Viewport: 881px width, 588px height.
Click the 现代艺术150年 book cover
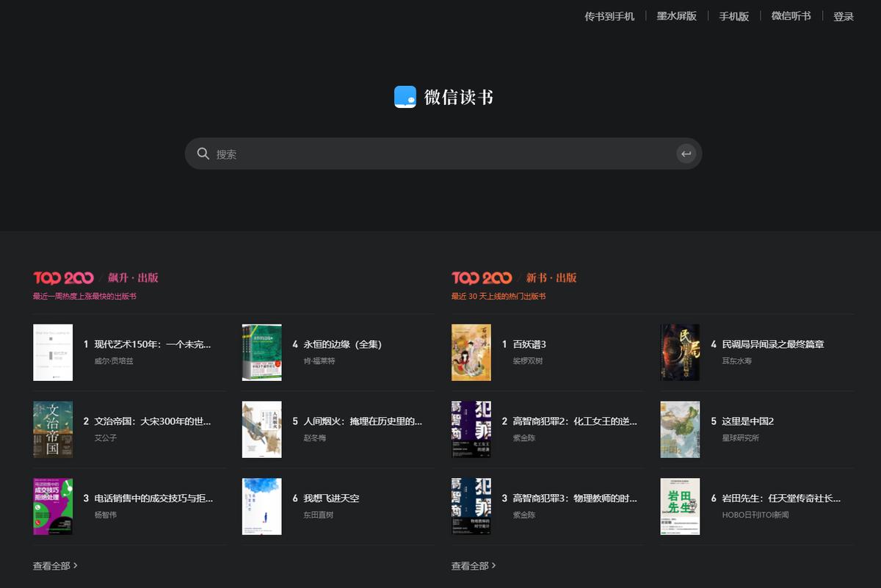pyautogui.click(x=52, y=352)
